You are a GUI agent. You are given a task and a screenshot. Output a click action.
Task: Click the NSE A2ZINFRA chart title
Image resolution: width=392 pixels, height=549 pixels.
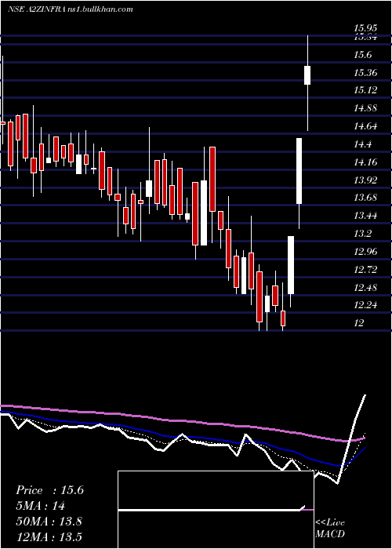71,9
